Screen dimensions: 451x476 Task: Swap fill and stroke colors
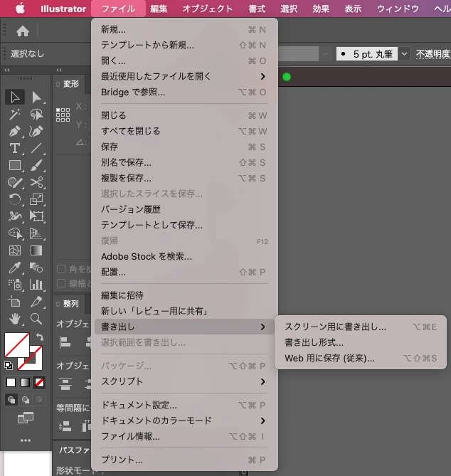pos(40,337)
